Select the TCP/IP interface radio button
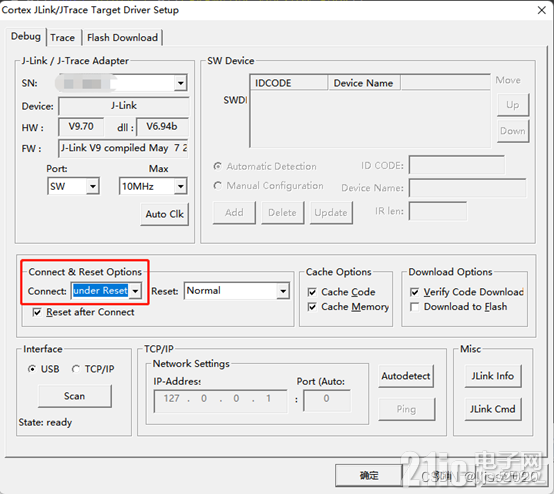Screen dimensions: 554x494 pyautogui.click(x=76, y=369)
